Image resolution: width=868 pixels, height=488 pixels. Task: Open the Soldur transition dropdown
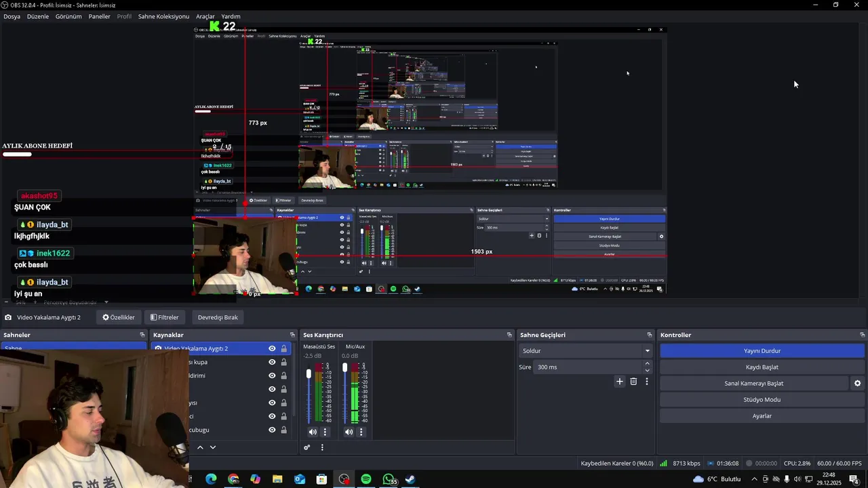[x=586, y=350]
